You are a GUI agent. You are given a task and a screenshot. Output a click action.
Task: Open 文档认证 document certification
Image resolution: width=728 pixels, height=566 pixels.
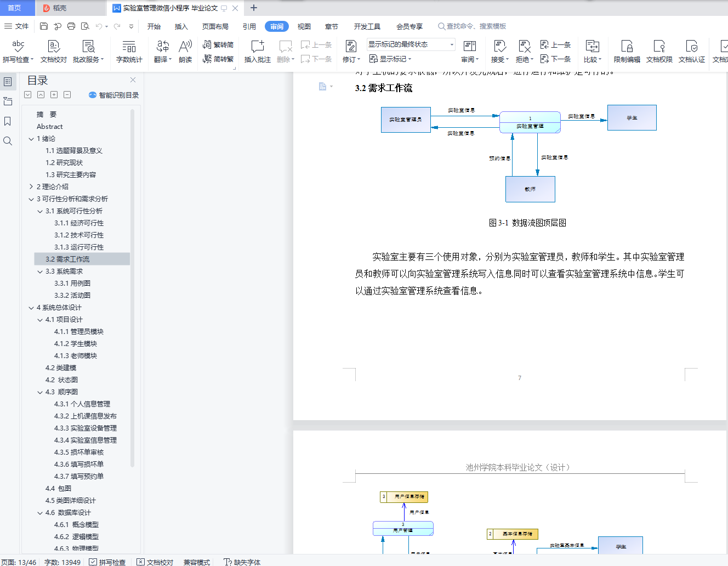[x=692, y=51]
